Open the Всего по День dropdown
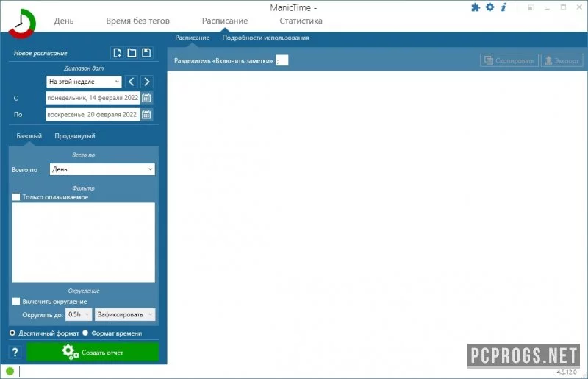This screenshot has width=588, height=379. pyautogui.click(x=102, y=169)
